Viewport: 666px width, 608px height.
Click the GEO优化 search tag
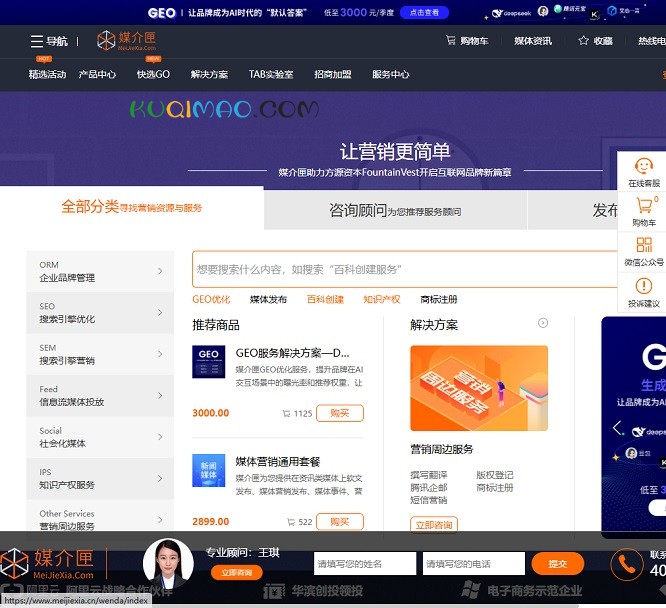coord(211,300)
